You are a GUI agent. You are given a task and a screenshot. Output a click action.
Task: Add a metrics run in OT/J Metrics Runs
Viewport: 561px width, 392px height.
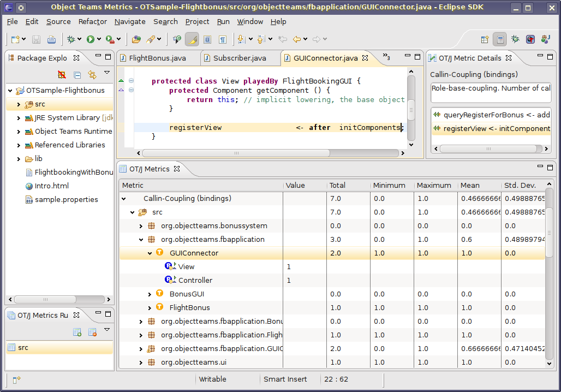77,332
